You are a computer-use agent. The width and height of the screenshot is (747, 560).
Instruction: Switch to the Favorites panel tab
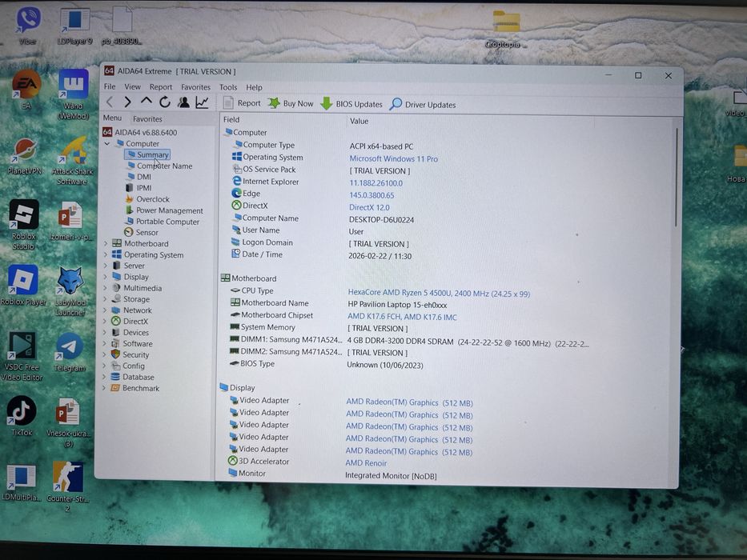point(147,118)
